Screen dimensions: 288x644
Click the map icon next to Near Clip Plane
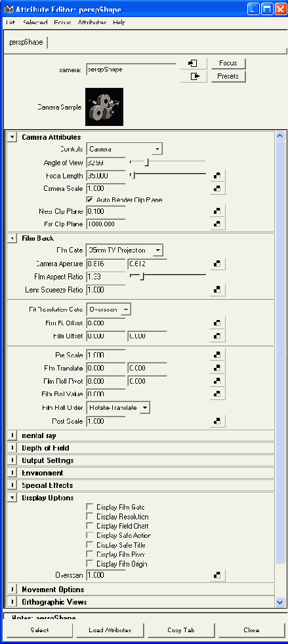pyautogui.click(x=218, y=212)
